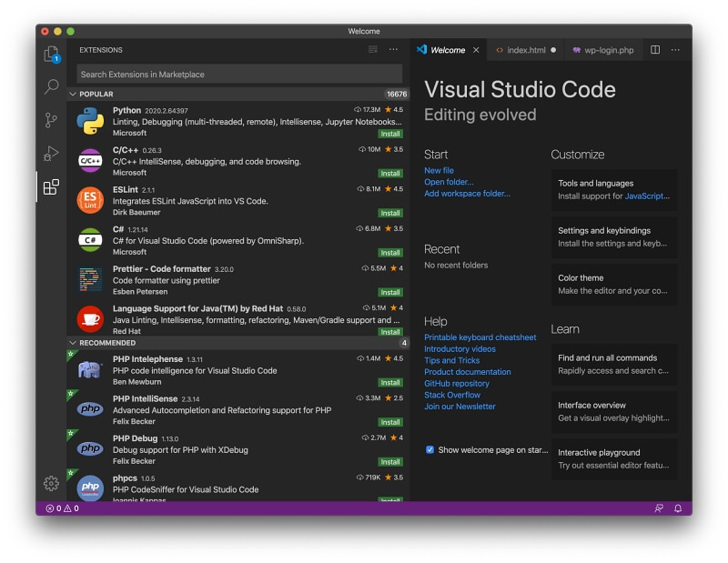
Task: Install the PHP IntelliSense extension
Action: tap(390, 422)
